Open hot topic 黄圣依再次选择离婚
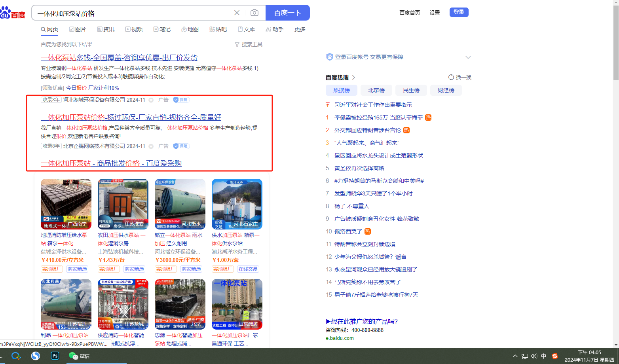This screenshot has height=364, width=619. (359, 168)
